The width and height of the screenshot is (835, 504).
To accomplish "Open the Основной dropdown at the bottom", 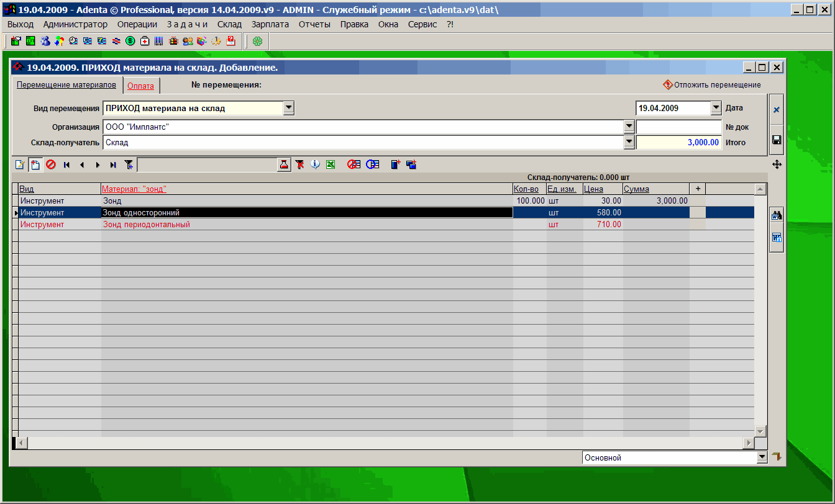I will [x=762, y=457].
